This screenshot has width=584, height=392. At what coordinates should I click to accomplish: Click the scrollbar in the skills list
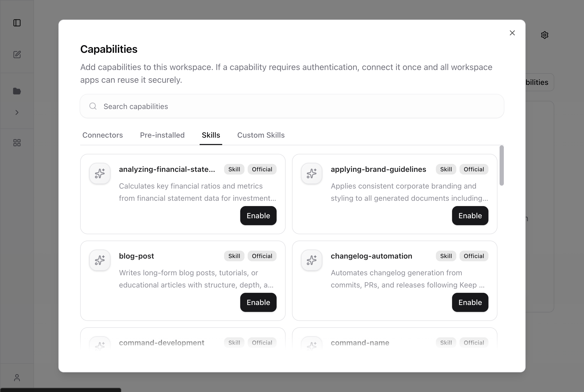pos(501,166)
